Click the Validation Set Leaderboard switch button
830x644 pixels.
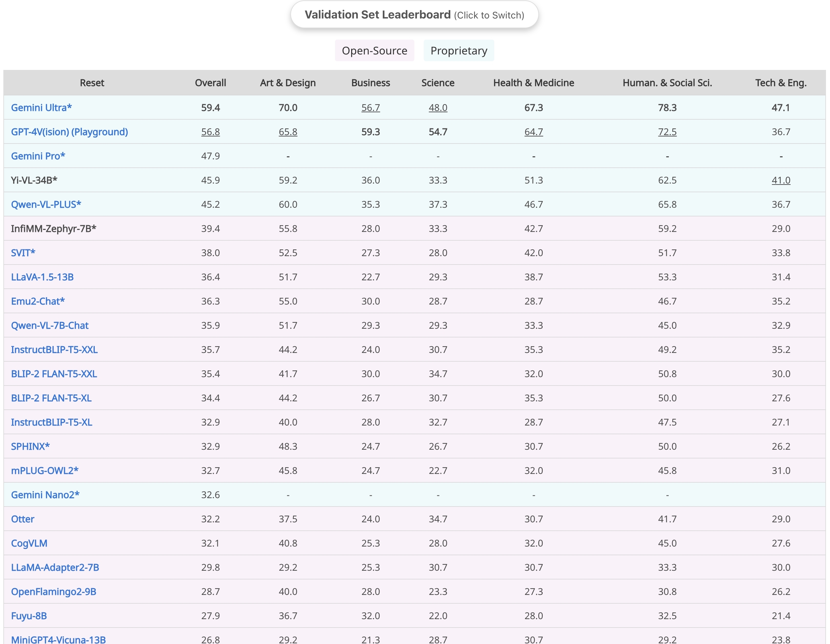coord(414,15)
